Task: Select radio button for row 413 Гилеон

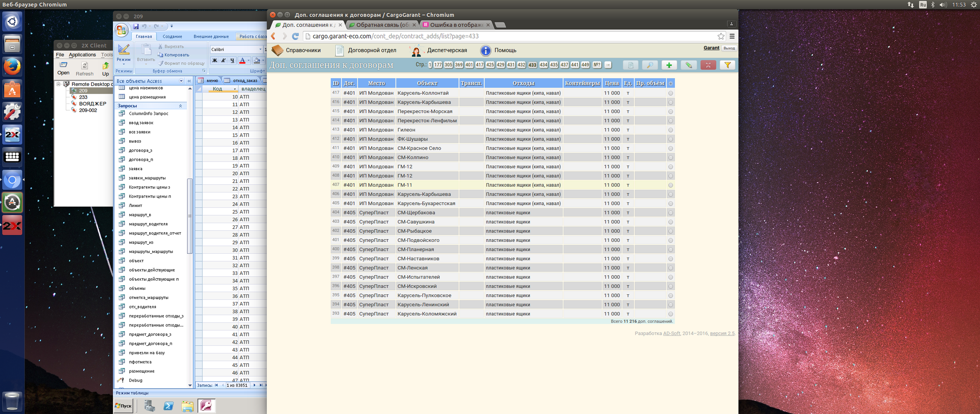Action: pos(670,130)
